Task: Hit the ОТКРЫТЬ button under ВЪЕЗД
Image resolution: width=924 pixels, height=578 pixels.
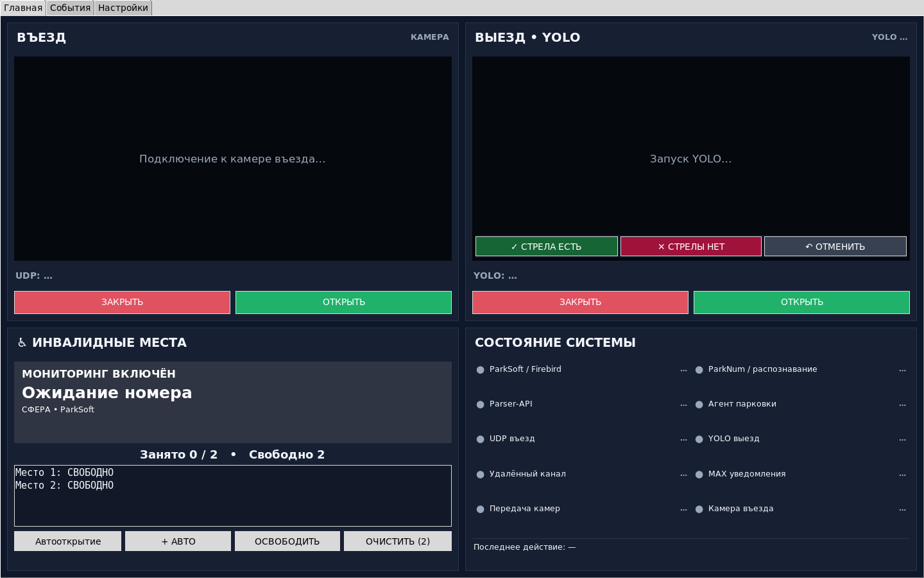Action: 343,302
